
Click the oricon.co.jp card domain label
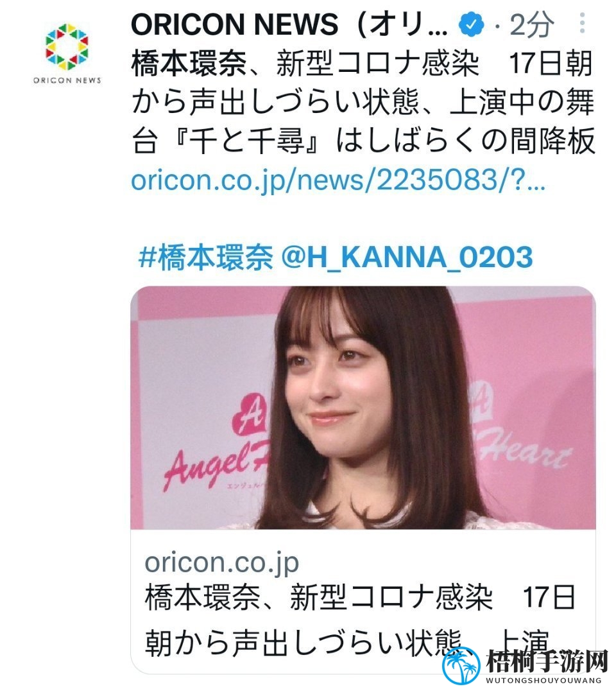pyautogui.click(x=222, y=563)
